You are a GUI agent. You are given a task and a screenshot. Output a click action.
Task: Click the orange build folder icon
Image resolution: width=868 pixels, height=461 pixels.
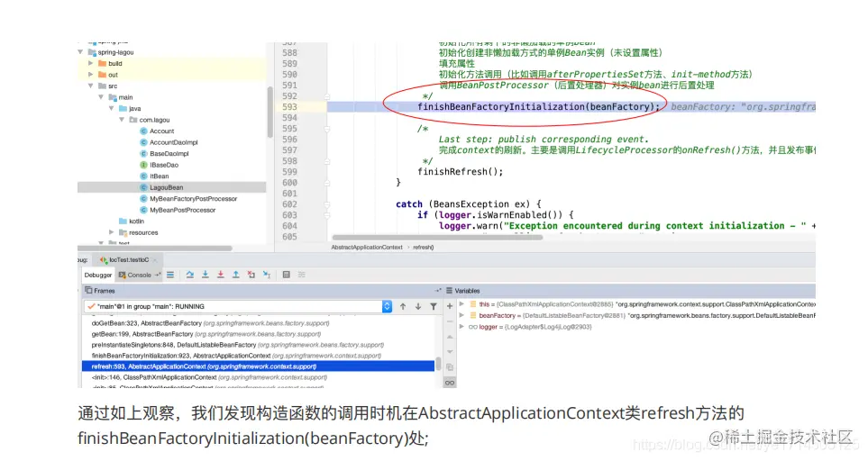[x=103, y=63]
